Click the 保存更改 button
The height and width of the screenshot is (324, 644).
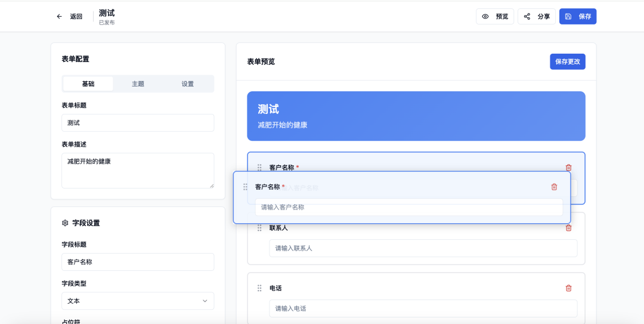coord(568,61)
